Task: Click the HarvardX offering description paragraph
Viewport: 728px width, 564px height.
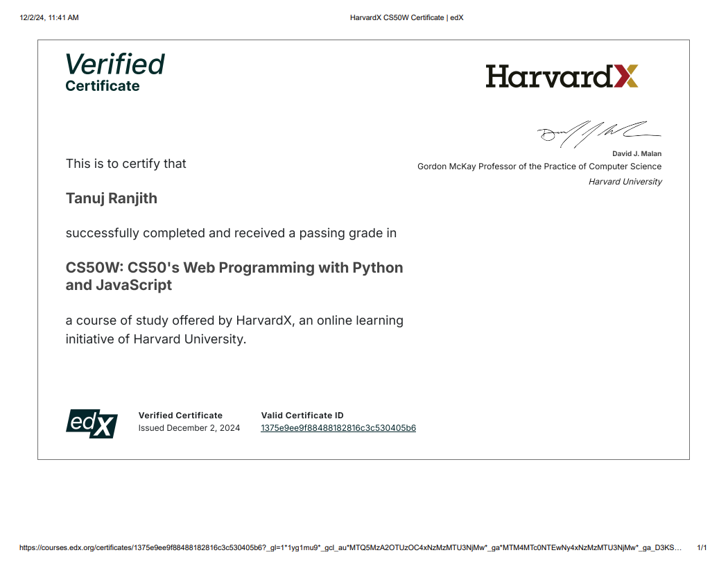Action: click(x=234, y=330)
